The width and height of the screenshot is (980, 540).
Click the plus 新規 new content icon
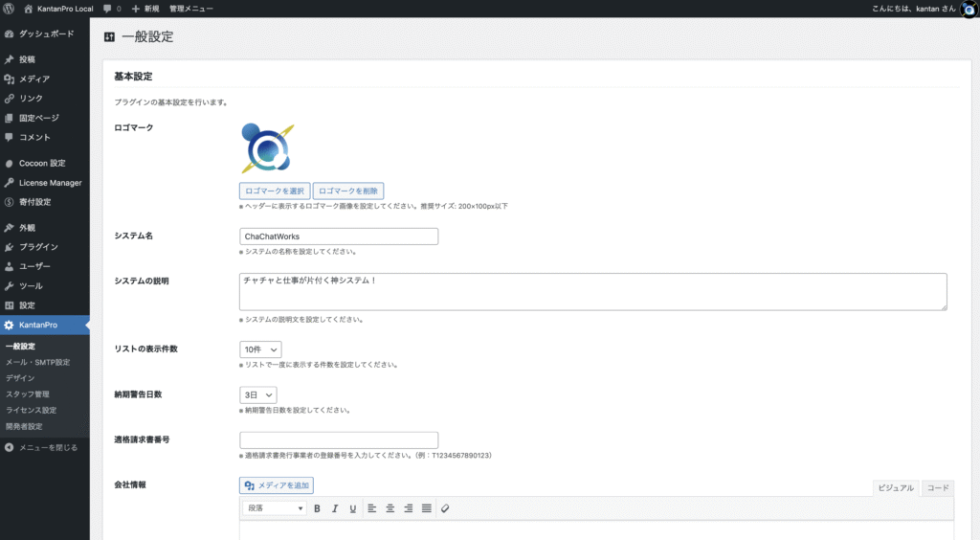(x=136, y=9)
